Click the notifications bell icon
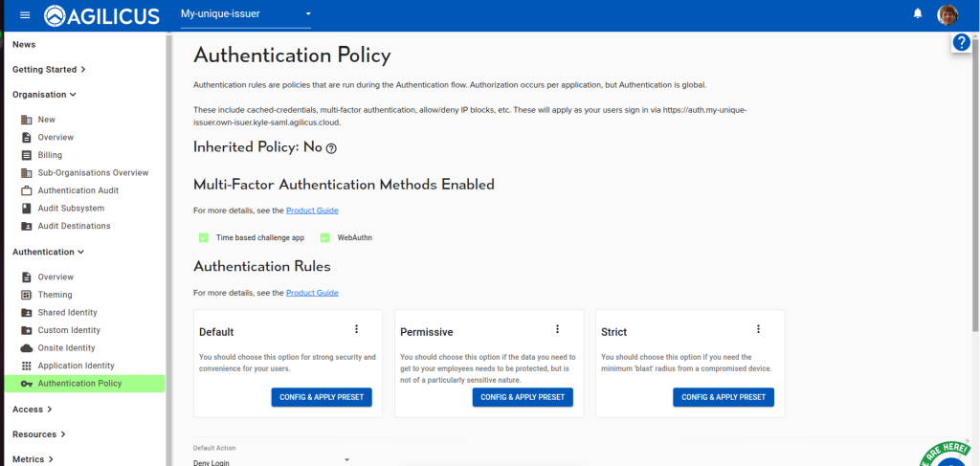980x466 pixels. pyautogui.click(x=918, y=14)
